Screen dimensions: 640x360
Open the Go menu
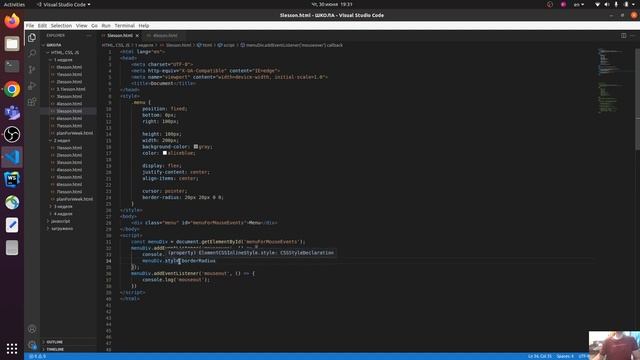coord(94,26)
